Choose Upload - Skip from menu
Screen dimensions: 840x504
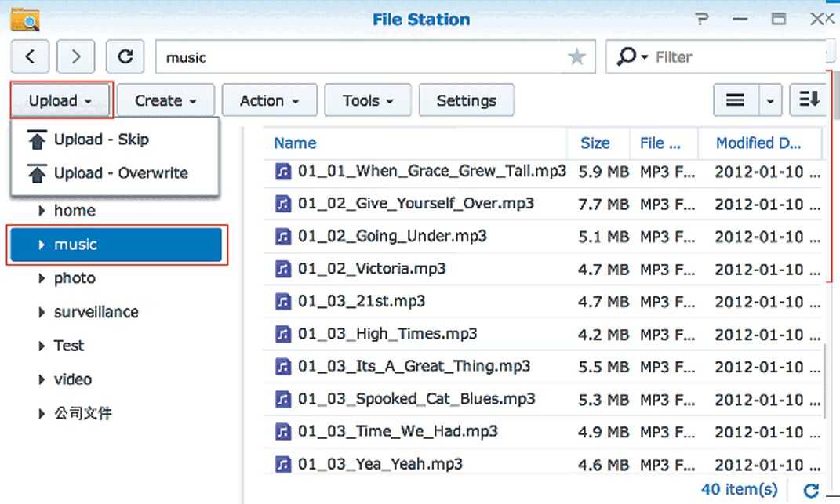tap(100, 140)
